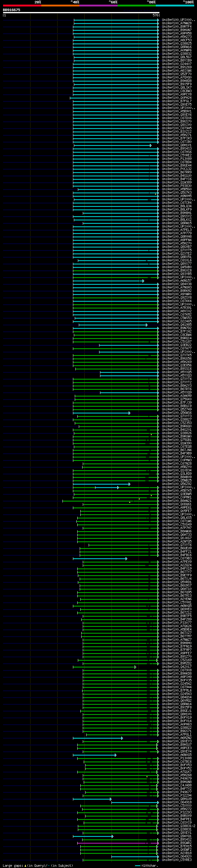
Task: Select the UniRef100_Q2XTE2 label
Action: [x=177, y=253]
